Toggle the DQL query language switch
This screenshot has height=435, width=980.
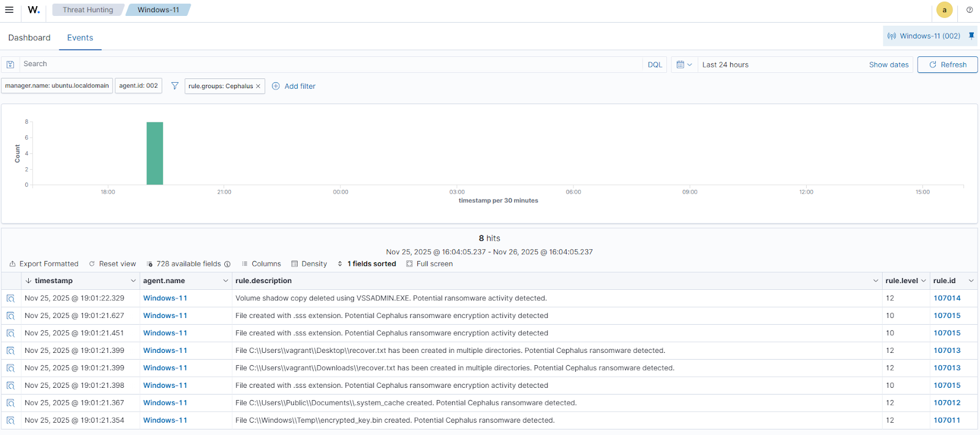655,64
